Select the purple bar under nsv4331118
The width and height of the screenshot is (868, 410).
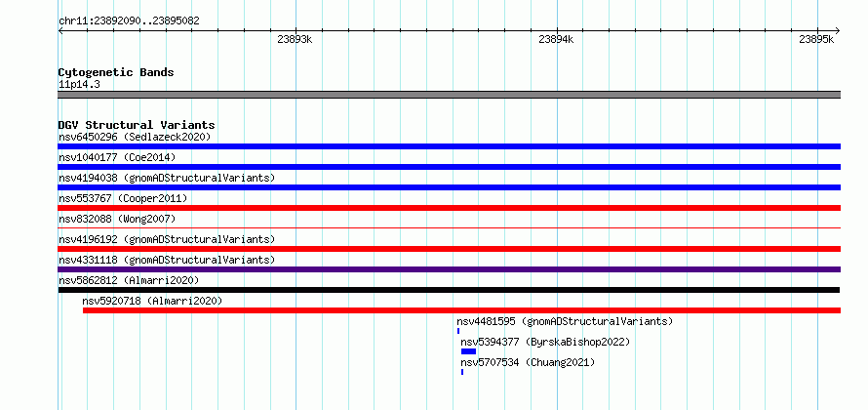point(449,269)
